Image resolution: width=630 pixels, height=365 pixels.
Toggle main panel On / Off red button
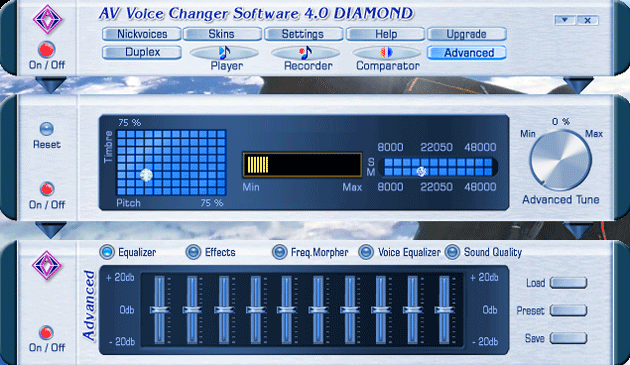coord(47,50)
